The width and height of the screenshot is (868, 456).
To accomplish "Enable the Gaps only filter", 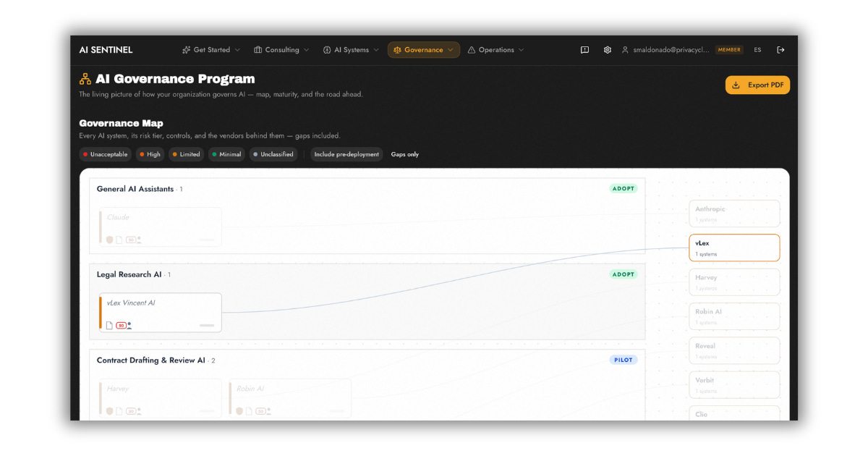I will coord(405,154).
